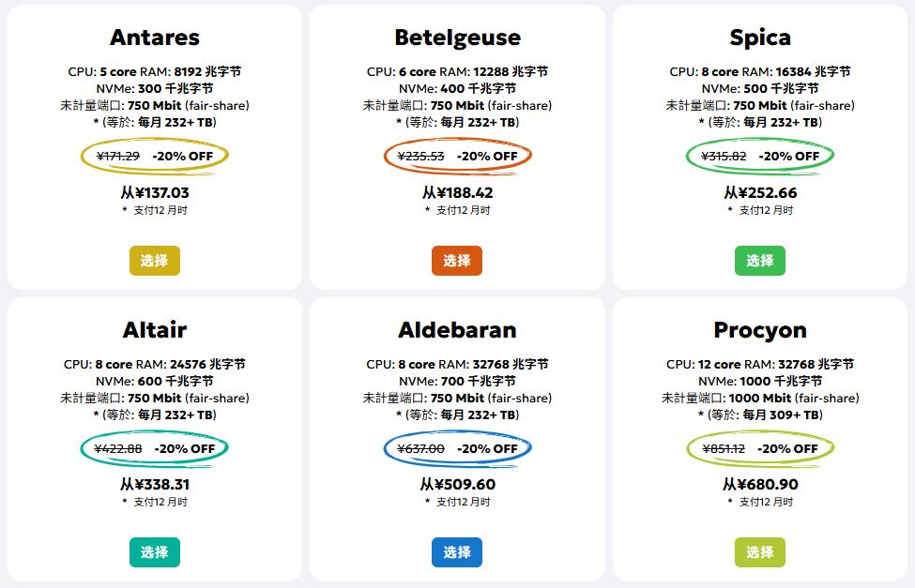Select the Altair plan button
This screenshot has width=915, height=588.
154,553
